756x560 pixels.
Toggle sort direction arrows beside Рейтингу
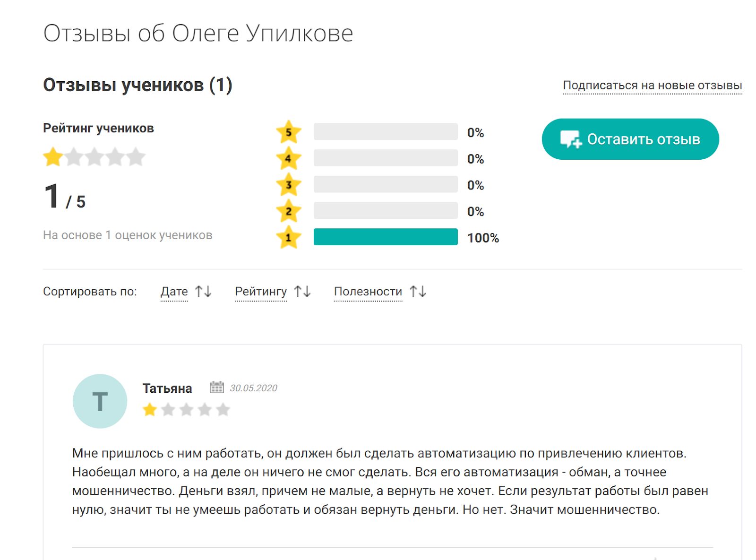302,292
